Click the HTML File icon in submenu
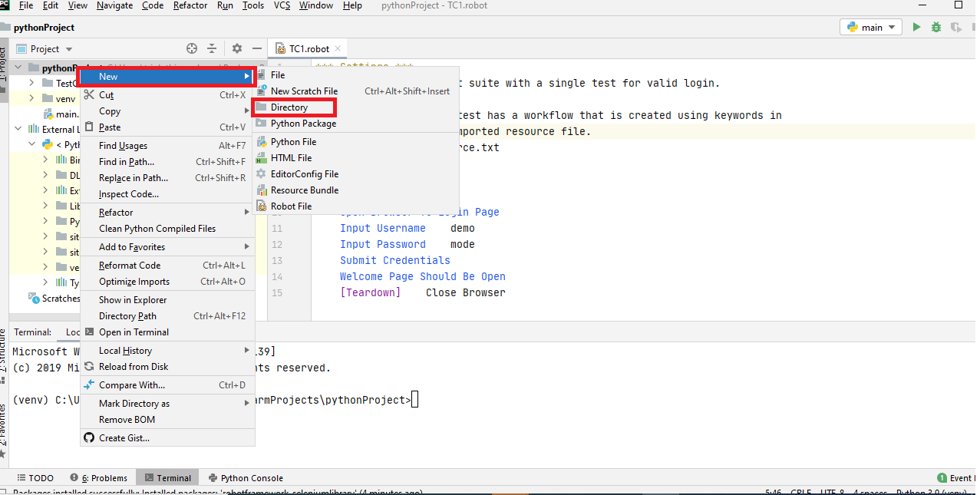This screenshot has height=495, width=980. point(262,158)
